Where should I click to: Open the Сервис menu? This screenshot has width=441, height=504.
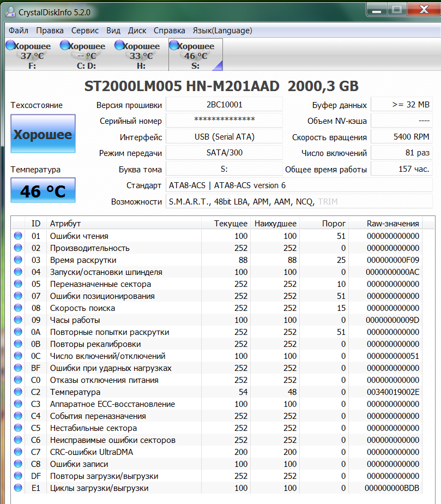tap(85, 31)
